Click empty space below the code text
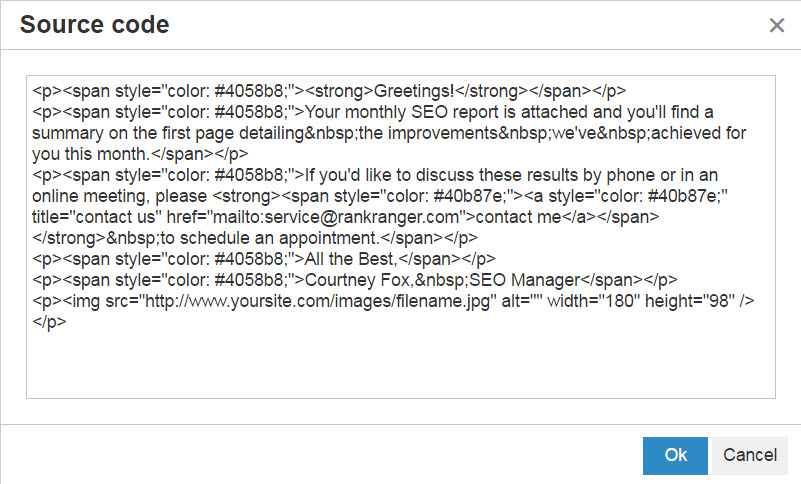 (400, 365)
